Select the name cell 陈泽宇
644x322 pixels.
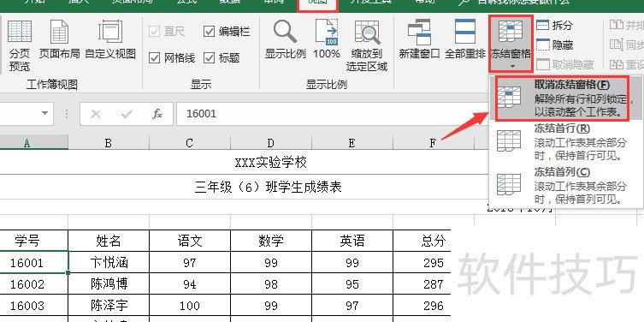(x=109, y=305)
